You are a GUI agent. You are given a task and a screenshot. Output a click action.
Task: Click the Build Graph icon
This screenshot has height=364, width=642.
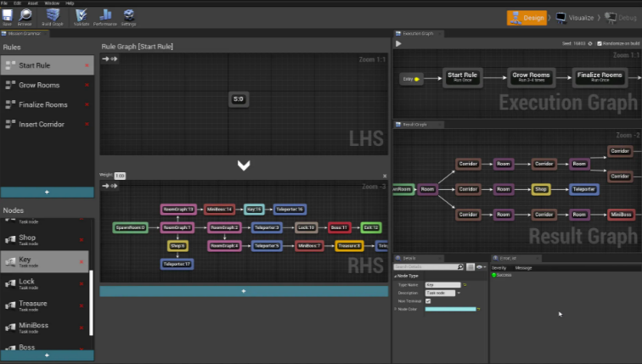[x=53, y=15]
